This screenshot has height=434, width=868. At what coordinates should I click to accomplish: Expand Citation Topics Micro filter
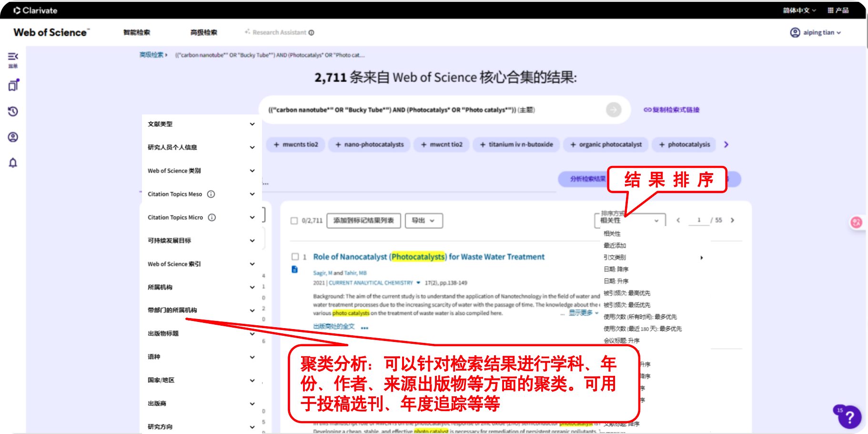point(252,217)
